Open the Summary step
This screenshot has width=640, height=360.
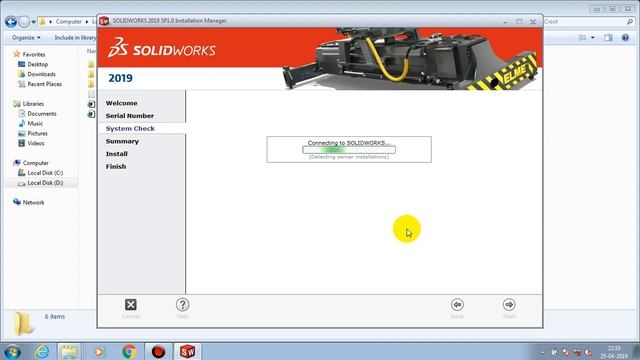[x=122, y=141]
